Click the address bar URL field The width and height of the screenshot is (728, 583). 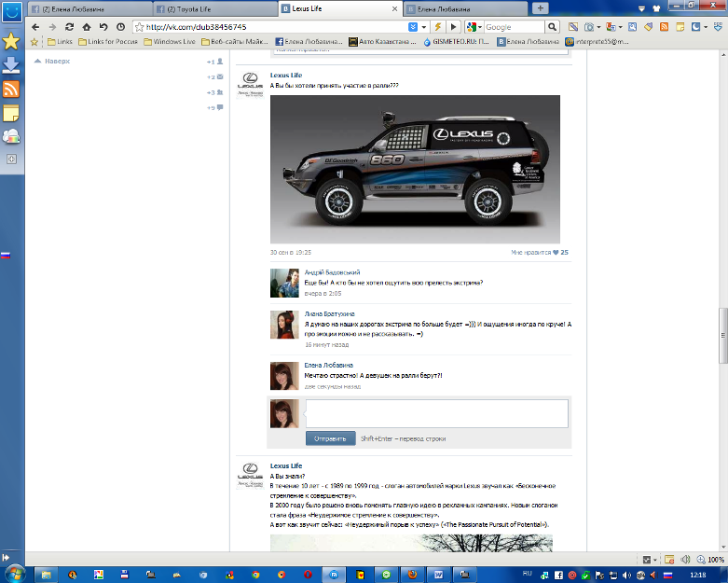pos(276,27)
